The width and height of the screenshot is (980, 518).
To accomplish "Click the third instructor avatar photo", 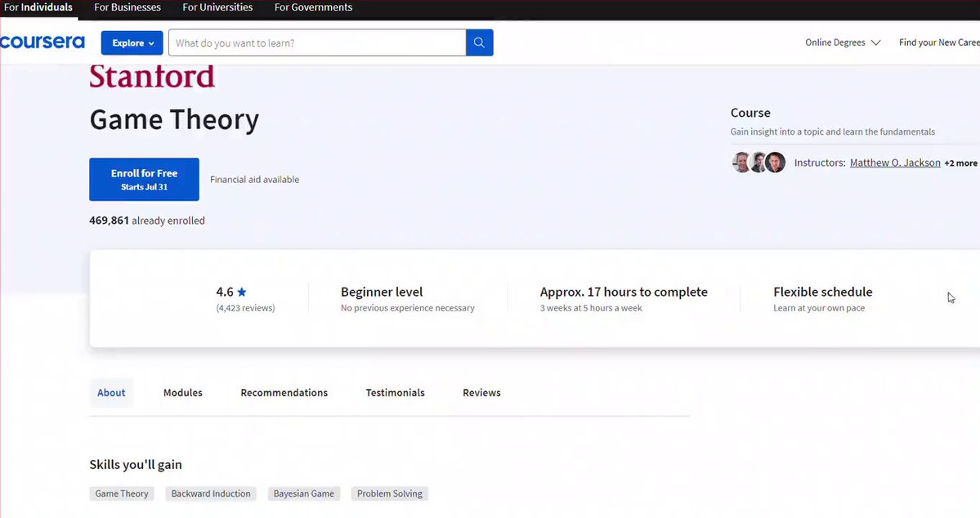I will point(776,163).
